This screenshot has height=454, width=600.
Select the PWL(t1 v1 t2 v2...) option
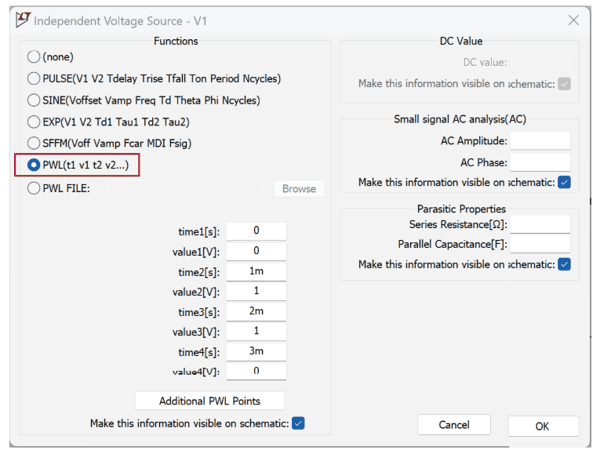(34, 165)
